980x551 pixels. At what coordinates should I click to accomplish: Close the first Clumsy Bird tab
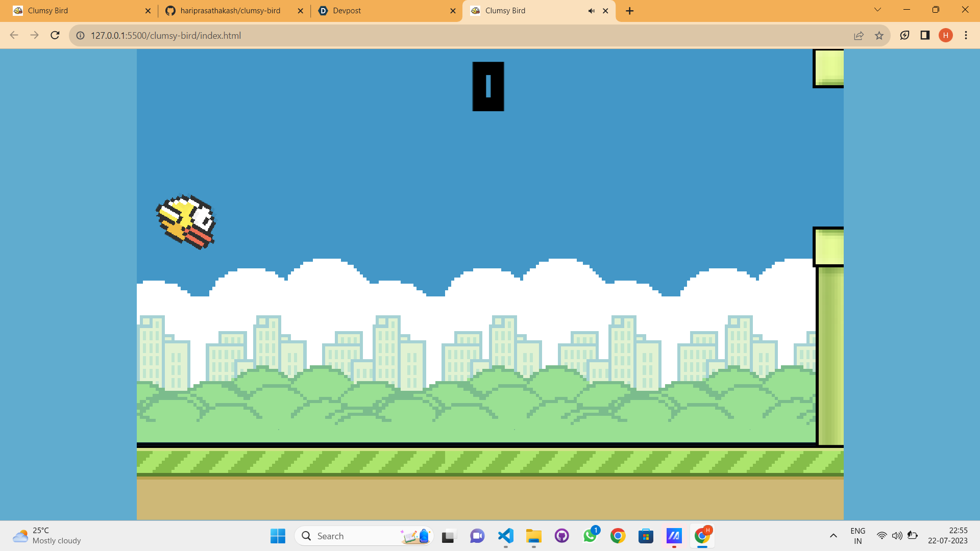148,11
